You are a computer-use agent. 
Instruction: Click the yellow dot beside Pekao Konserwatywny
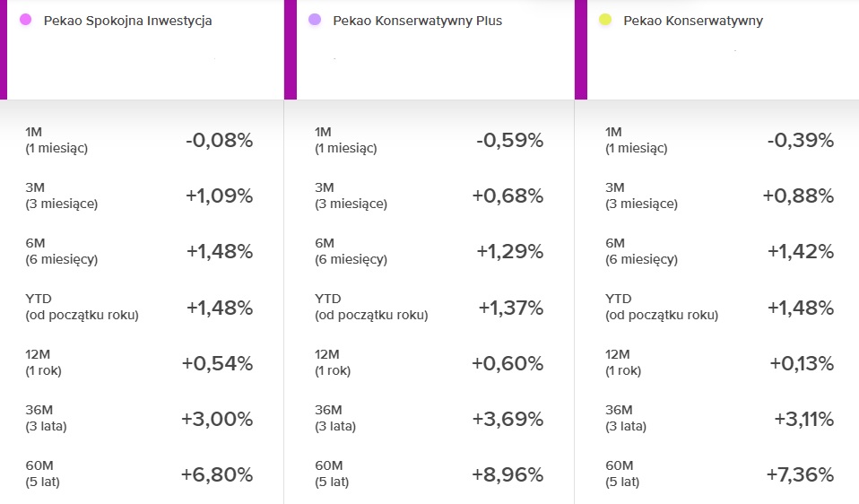pyautogui.click(x=605, y=20)
